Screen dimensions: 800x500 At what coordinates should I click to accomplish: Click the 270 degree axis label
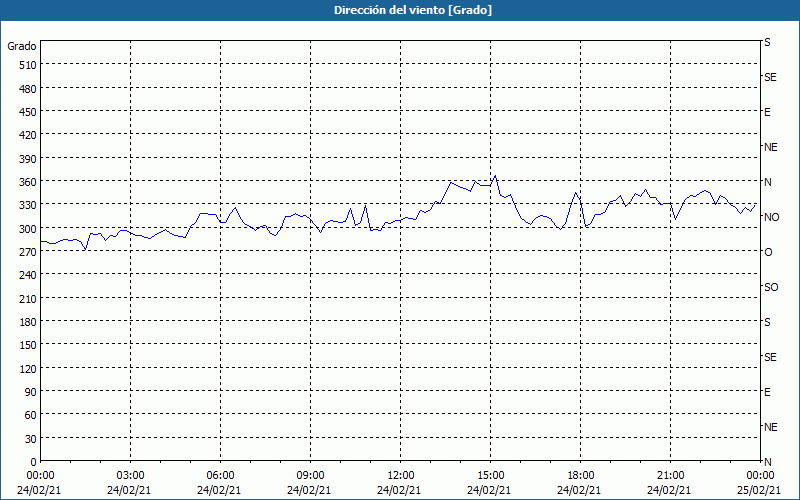29,252
